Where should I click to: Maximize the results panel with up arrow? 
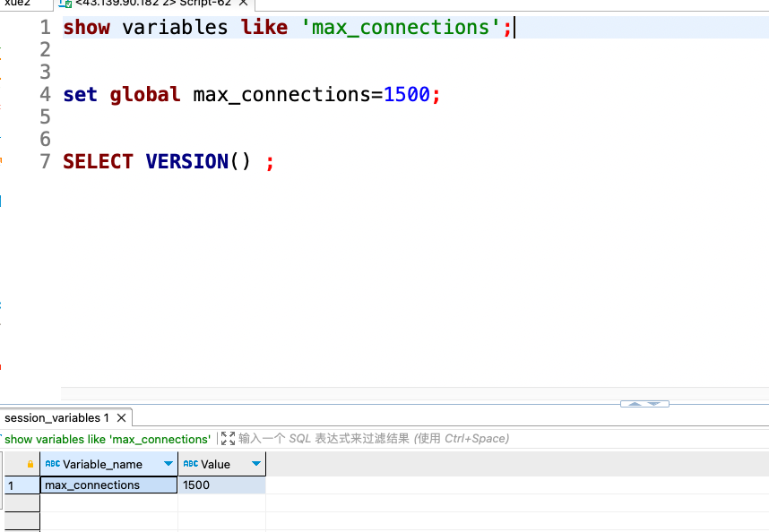click(635, 404)
